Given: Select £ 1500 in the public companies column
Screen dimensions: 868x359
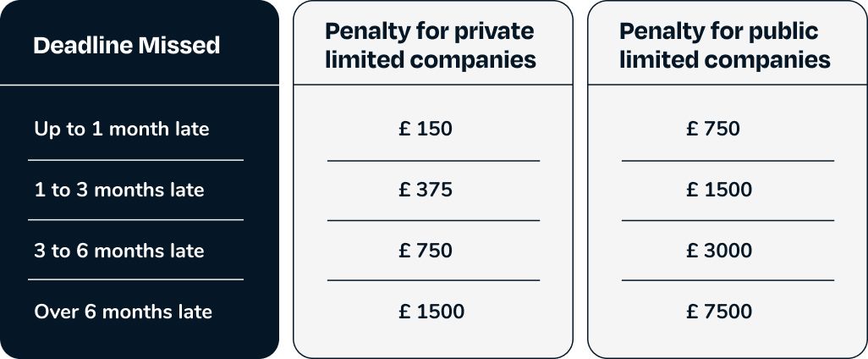Looking at the screenshot, I should (x=719, y=191).
